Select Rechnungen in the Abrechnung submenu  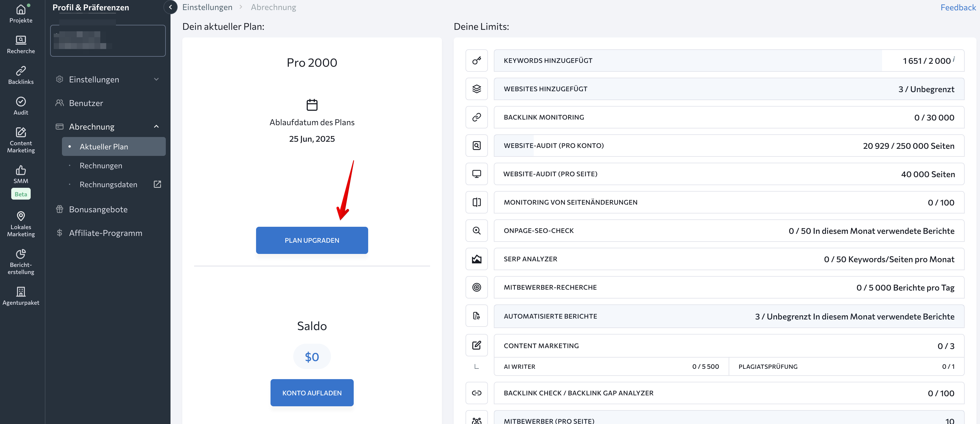(101, 166)
